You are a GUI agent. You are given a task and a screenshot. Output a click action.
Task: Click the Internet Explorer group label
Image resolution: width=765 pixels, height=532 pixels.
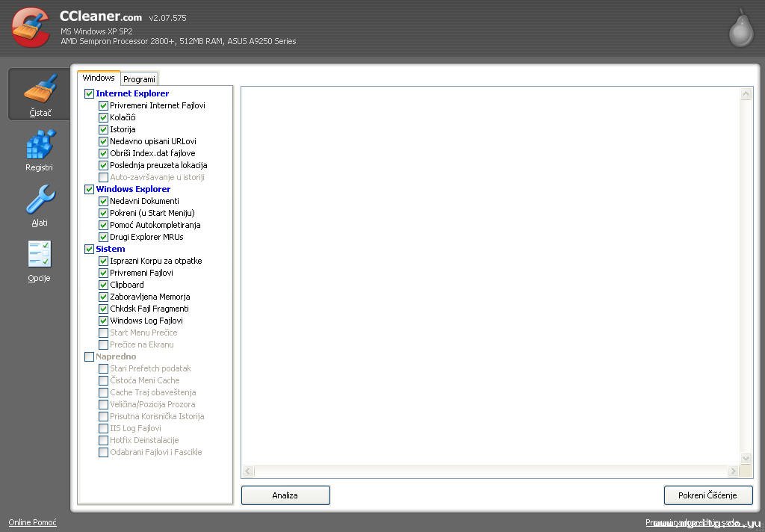click(x=132, y=93)
